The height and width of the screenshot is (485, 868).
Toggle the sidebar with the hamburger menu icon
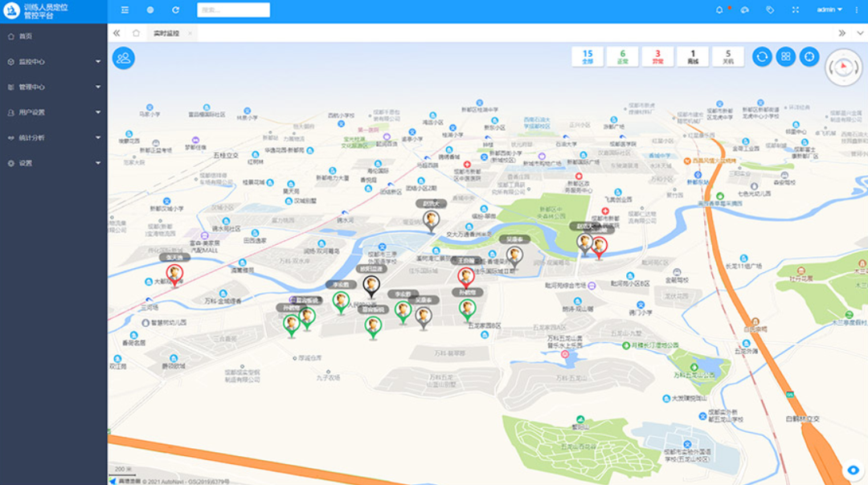coord(125,10)
